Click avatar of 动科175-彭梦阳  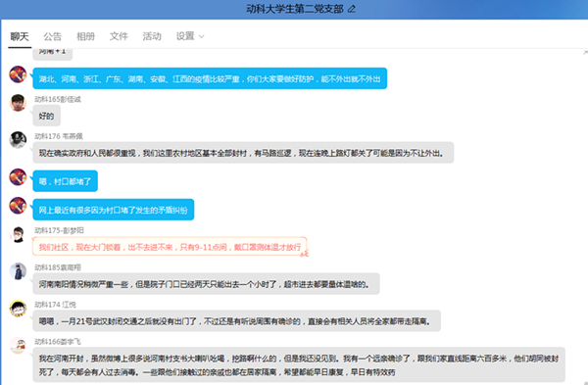(18, 234)
